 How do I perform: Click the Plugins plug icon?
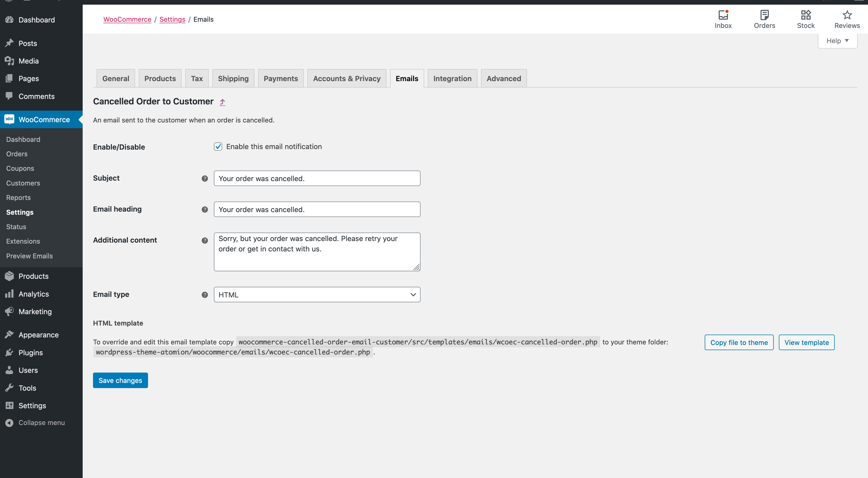tap(10, 352)
